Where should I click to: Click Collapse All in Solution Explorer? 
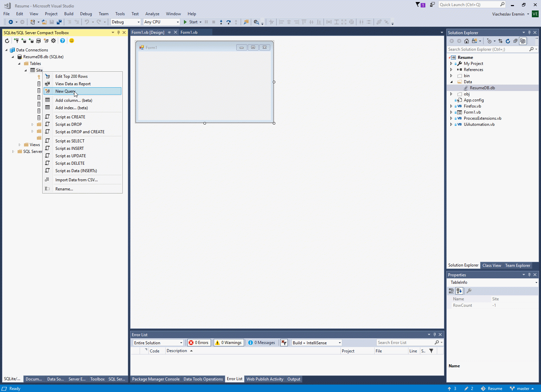coord(515,41)
